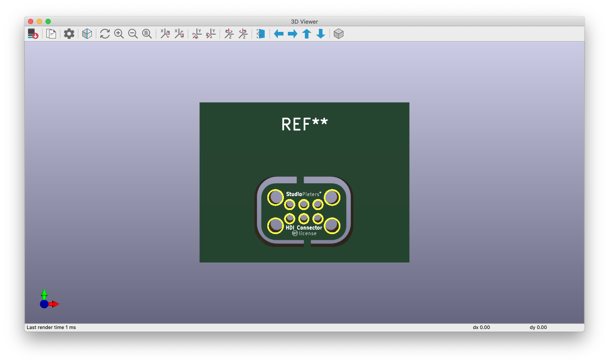The image size is (609, 364).
Task: Rotate X counterclockwise
Action: coord(179,34)
